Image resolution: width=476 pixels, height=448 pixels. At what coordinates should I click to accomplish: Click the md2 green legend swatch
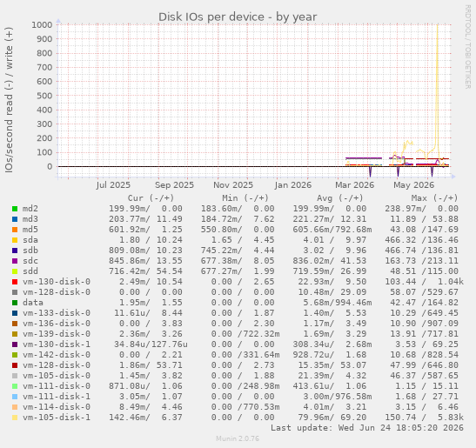pyautogui.click(x=15, y=209)
